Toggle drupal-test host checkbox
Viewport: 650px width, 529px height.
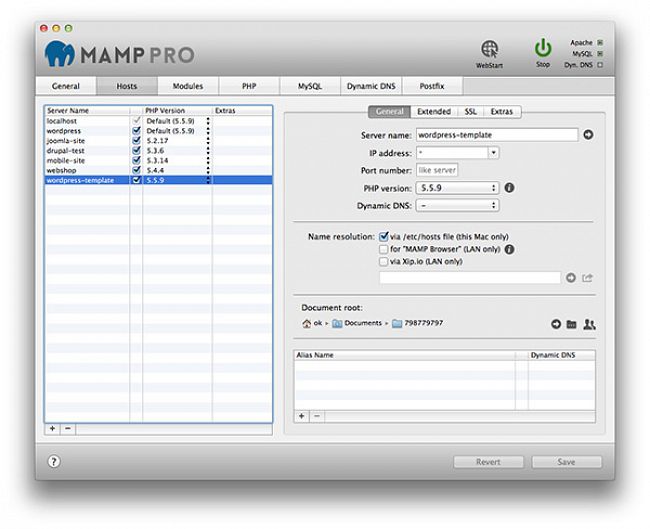tap(136, 150)
